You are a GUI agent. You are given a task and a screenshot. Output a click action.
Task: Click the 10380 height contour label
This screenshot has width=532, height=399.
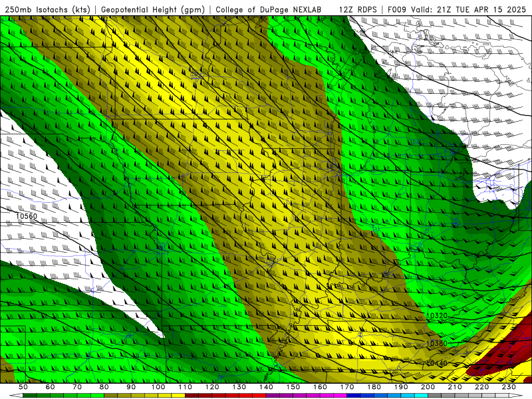click(437, 343)
